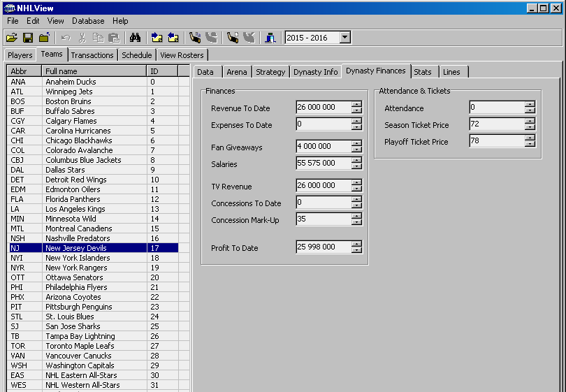
Task: Click the Cut scissors icon
Action: [x=82, y=38]
